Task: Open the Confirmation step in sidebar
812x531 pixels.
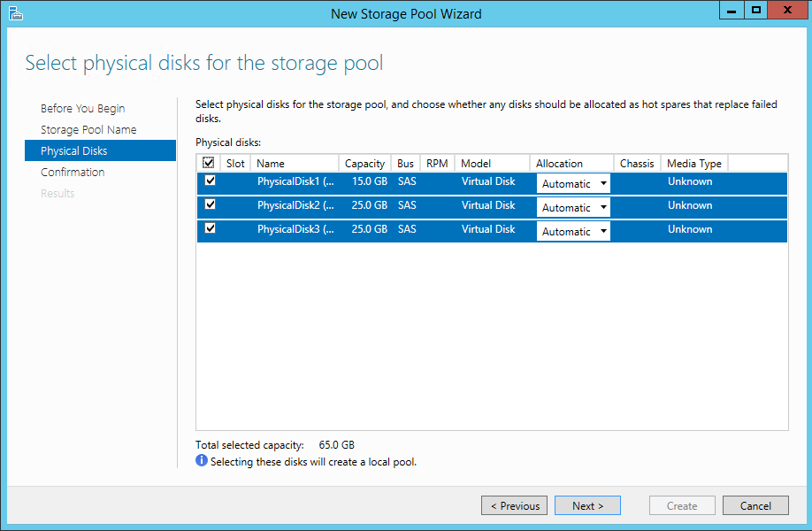Action: coord(73,172)
